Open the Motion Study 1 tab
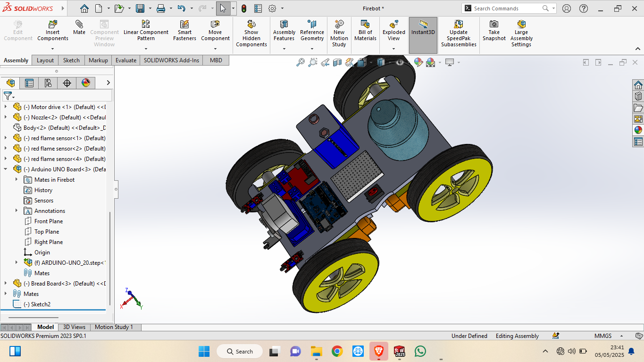Image resolution: width=644 pixels, height=362 pixels. tap(114, 327)
